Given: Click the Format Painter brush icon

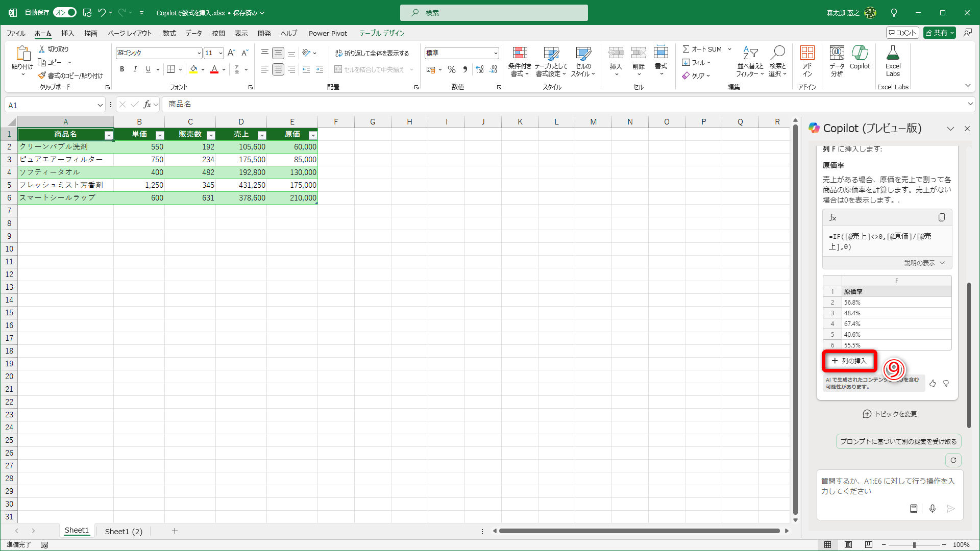Looking at the screenshot, I should [42, 76].
